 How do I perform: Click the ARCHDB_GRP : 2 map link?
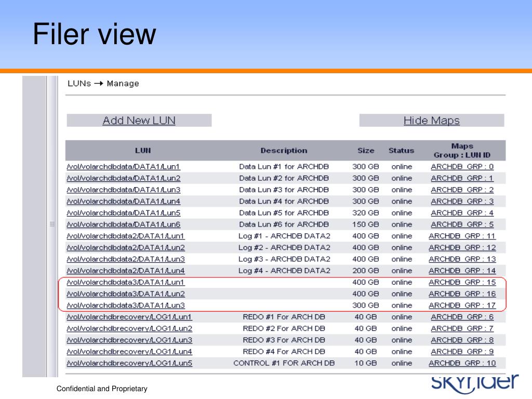pos(462,190)
